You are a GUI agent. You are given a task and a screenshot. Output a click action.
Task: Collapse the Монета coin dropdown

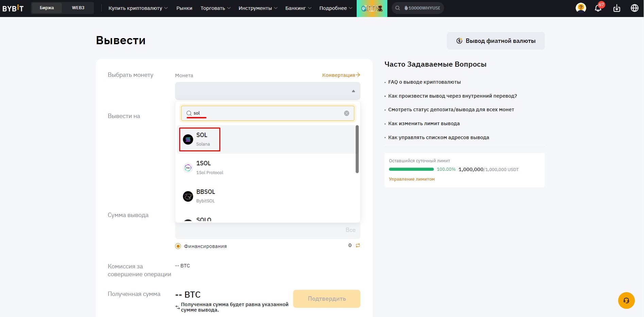[353, 91]
